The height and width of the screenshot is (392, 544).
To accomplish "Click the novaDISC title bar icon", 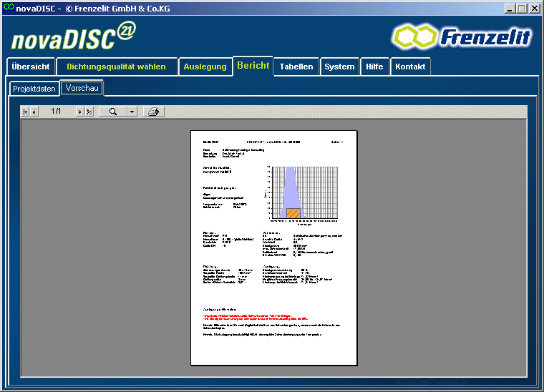I will point(8,8).
